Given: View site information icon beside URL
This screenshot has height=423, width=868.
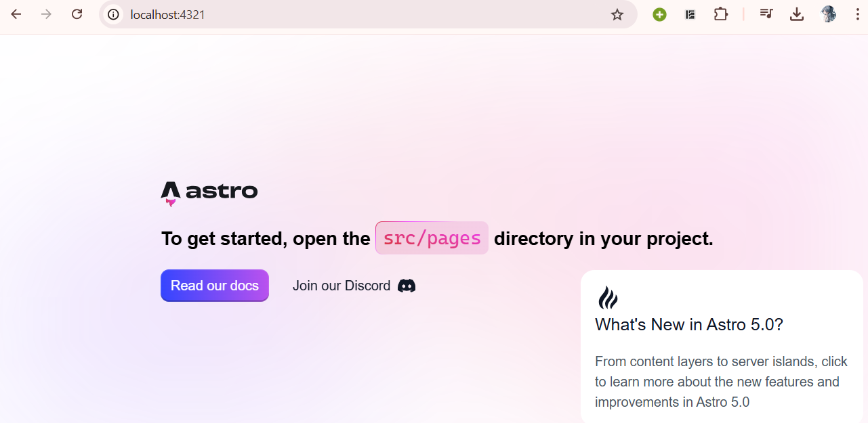Looking at the screenshot, I should [x=113, y=14].
